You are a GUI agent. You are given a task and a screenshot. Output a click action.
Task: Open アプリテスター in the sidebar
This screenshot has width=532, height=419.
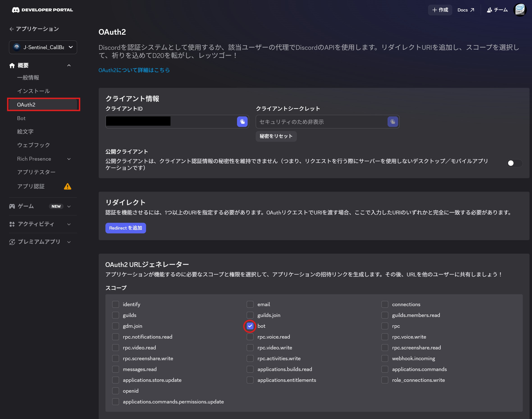point(36,172)
